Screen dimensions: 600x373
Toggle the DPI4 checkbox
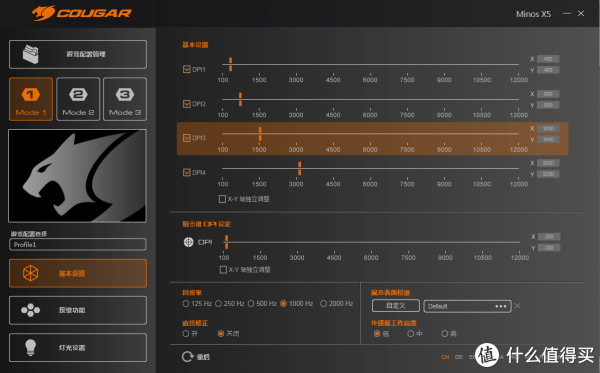tap(187, 173)
